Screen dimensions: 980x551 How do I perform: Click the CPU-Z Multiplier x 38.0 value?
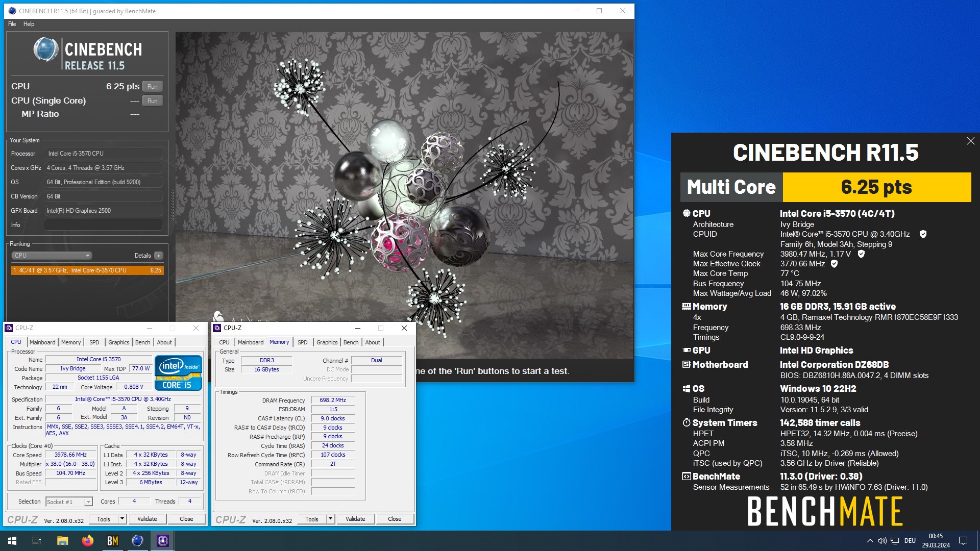[71, 464]
